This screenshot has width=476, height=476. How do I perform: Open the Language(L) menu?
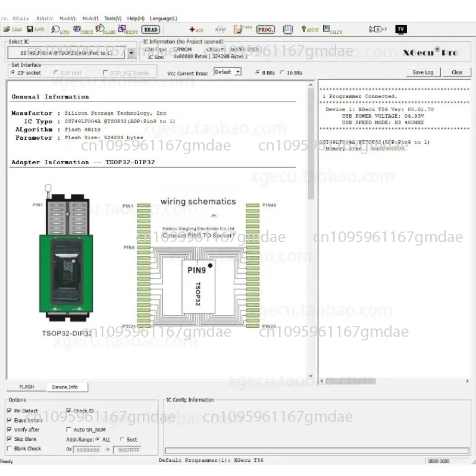[x=163, y=18]
